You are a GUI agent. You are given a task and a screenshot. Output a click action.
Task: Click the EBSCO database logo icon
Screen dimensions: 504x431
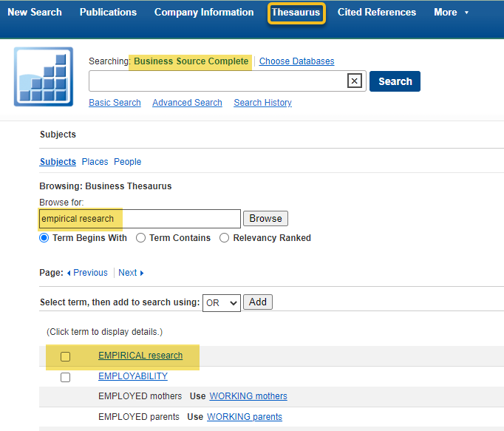coord(44,77)
